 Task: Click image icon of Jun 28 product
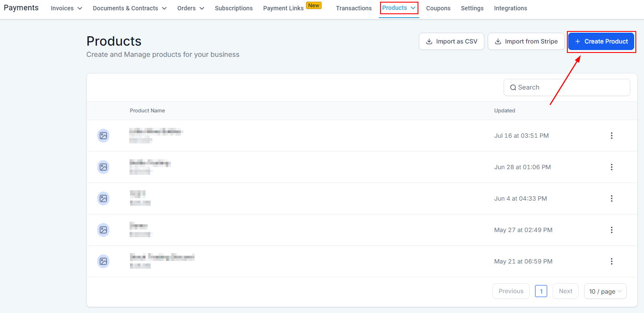pyautogui.click(x=103, y=167)
